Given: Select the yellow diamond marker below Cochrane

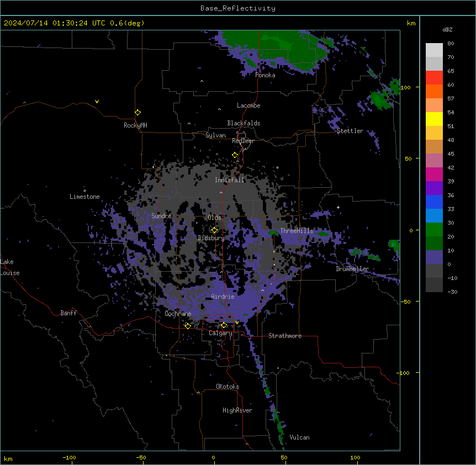Looking at the screenshot, I should click(188, 326).
